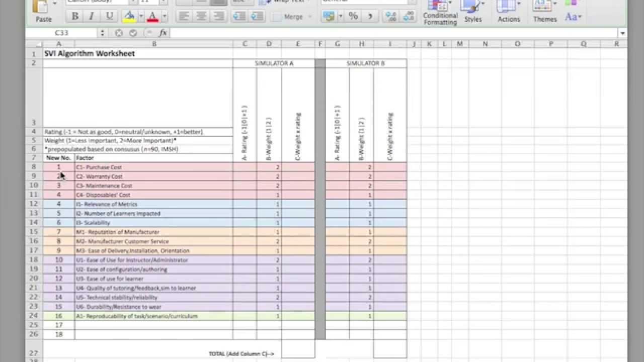Screen dimensions: 644x362
Task: Select the Weight legend cell in row 5
Action: coord(138,140)
